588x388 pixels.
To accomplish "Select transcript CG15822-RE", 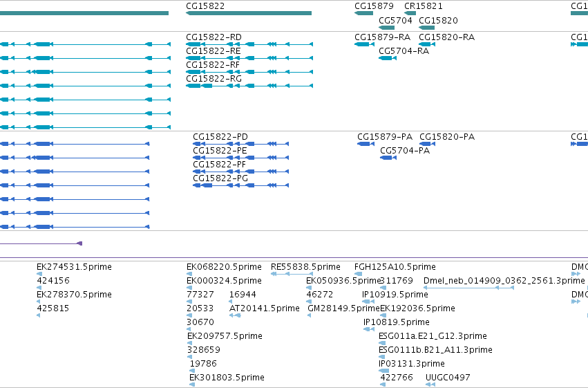I will click(x=249, y=58).
